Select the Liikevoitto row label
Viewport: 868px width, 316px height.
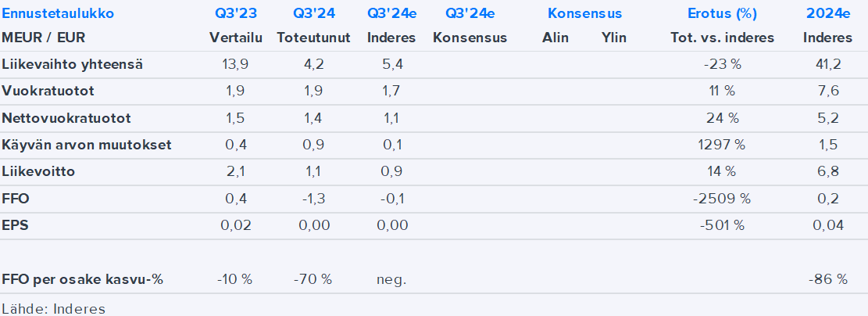39,171
